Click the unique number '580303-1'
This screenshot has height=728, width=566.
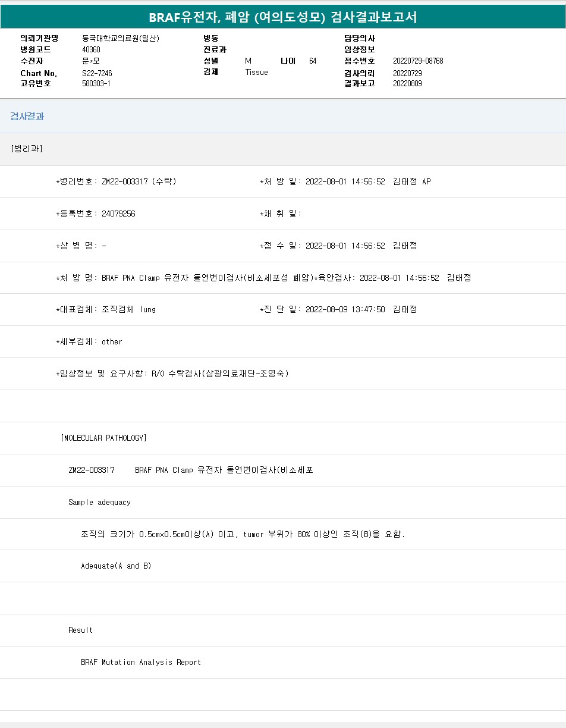(x=96, y=83)
